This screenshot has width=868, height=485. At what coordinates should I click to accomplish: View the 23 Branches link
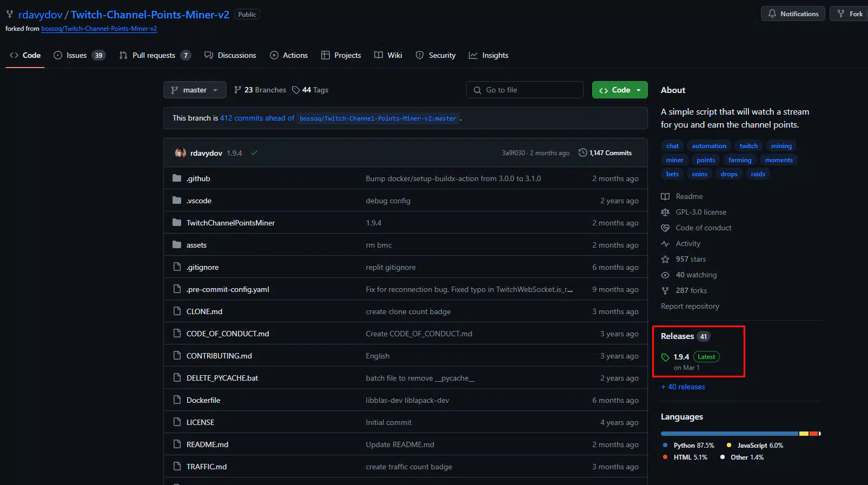coord(260,90)
